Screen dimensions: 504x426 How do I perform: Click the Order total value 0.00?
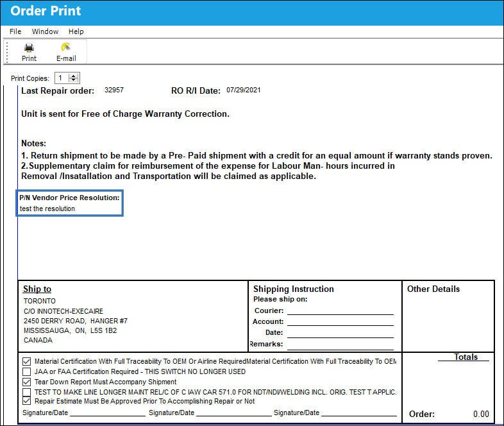pos(481,414)
